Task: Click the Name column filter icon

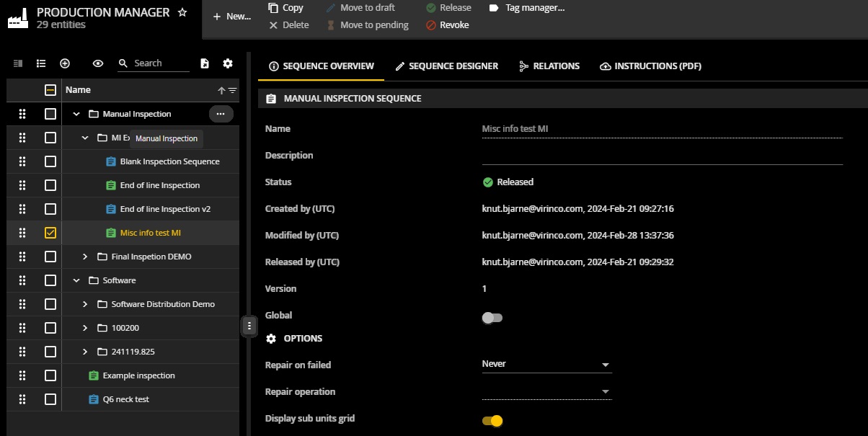Action: [233, 91]
